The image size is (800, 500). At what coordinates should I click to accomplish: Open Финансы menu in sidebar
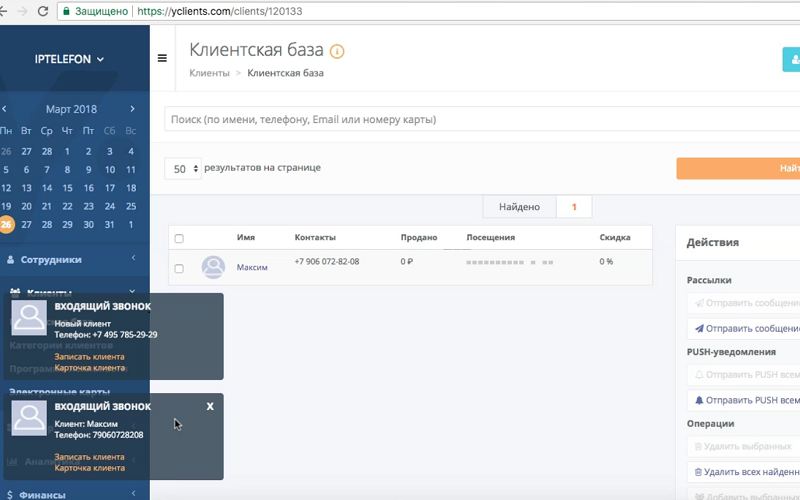42,495
